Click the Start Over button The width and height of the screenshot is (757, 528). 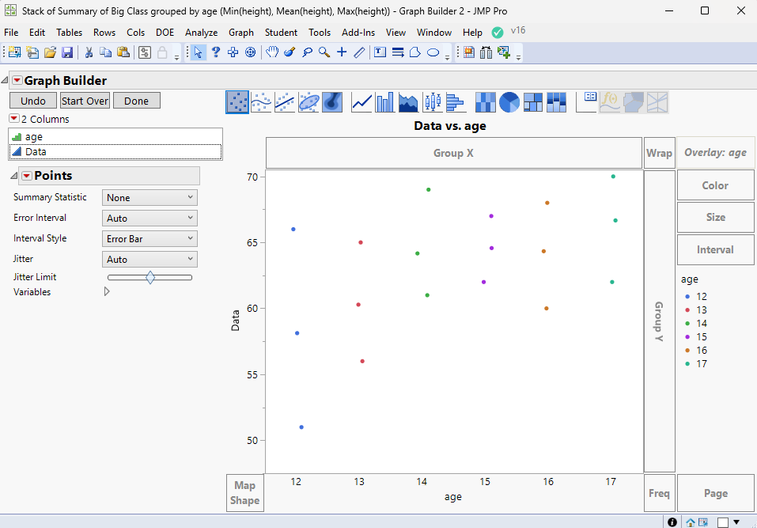pyautogui.click(x=85, y=101)
